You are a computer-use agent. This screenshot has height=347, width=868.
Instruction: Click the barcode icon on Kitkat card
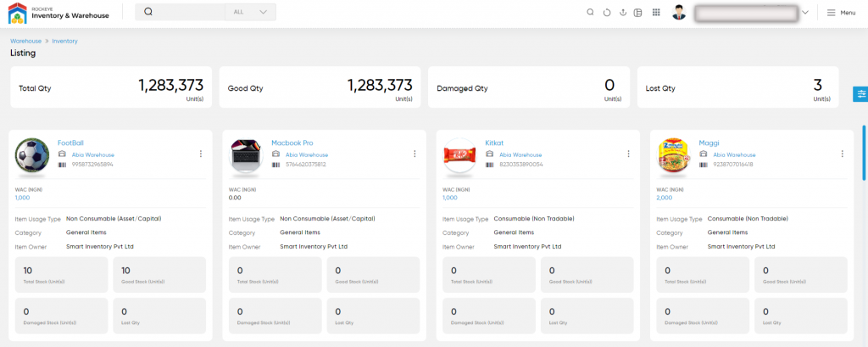[x=489, y=165]
